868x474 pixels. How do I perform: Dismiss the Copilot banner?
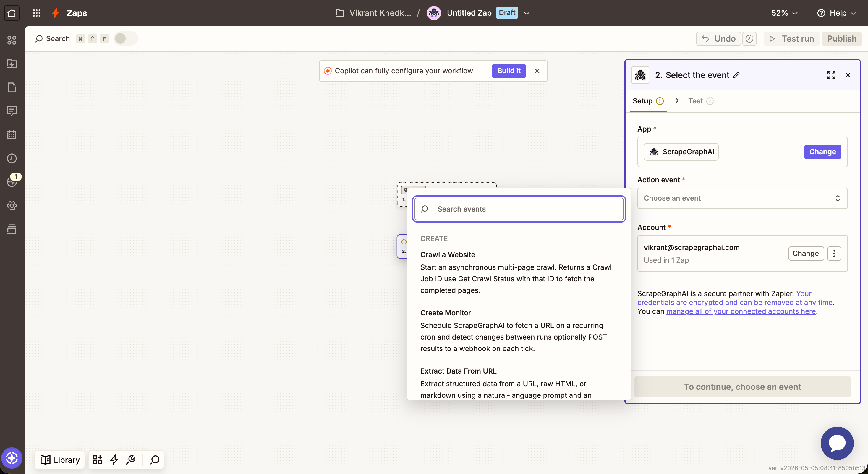(x=537, y=71)
